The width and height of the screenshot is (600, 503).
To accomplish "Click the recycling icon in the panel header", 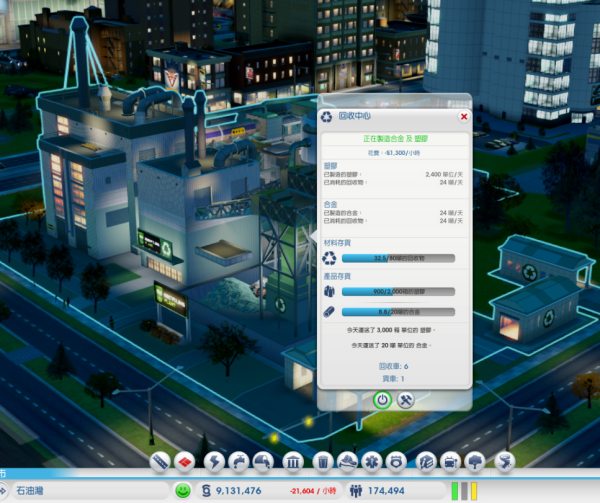I will [327, 116].
